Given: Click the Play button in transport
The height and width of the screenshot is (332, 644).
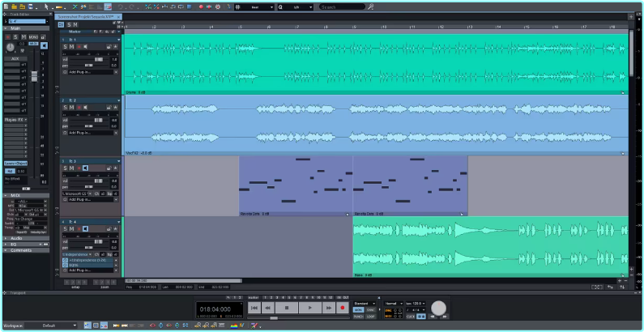Looking at the screenshot, I should click(309, 308).
